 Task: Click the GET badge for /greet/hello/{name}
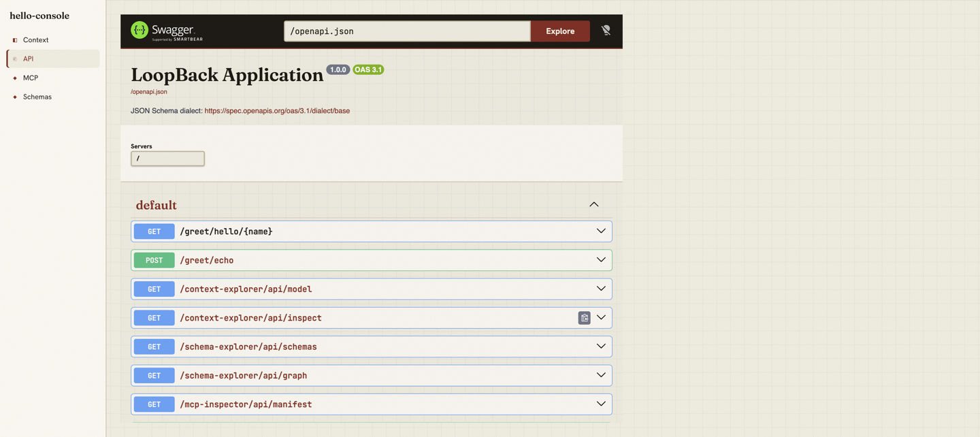coord(154,231)
